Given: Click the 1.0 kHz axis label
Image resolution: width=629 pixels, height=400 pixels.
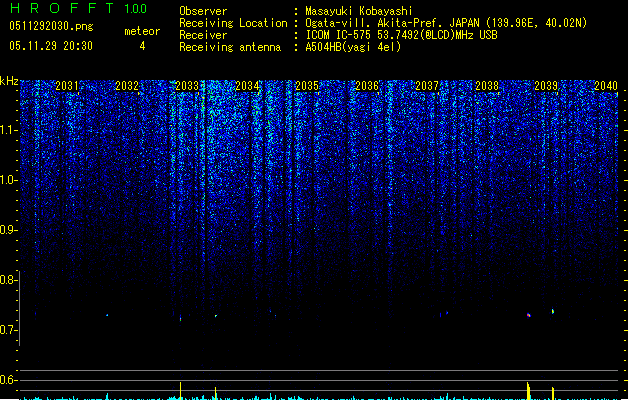Looking at the screenshot, I should pos(8,180).
